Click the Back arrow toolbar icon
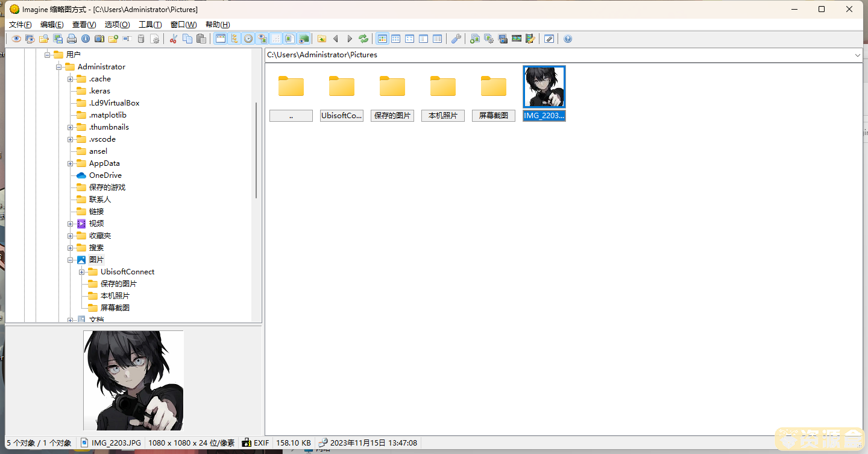 click(x=336, y=39)
